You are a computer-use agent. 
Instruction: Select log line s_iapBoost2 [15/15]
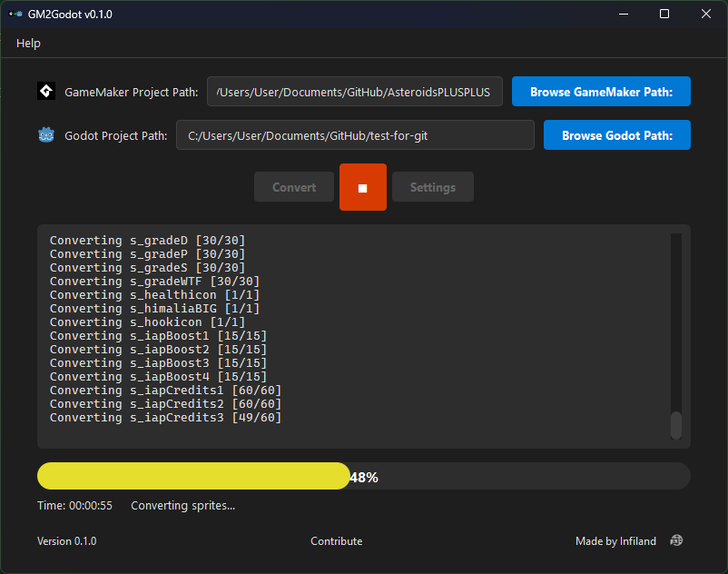[158, 350]
